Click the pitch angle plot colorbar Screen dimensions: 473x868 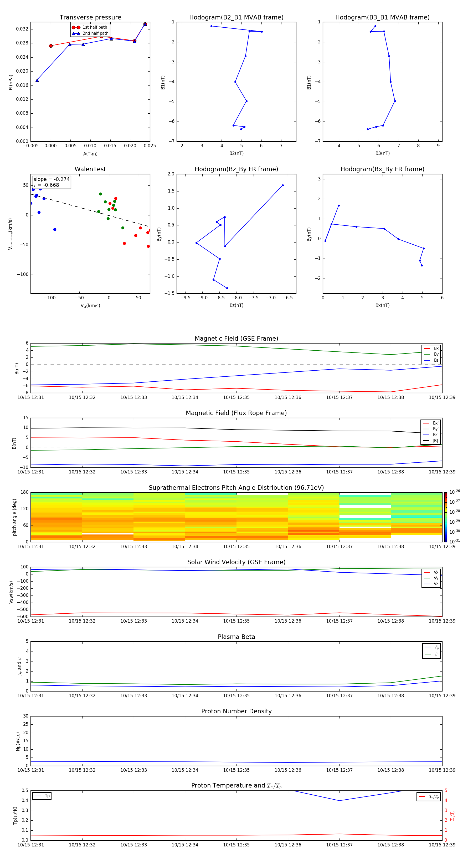446,517
